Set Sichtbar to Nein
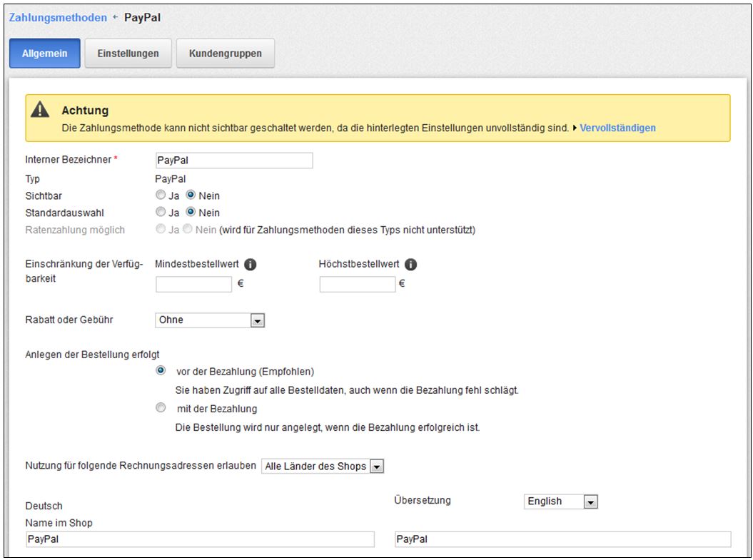 (191, 195)
